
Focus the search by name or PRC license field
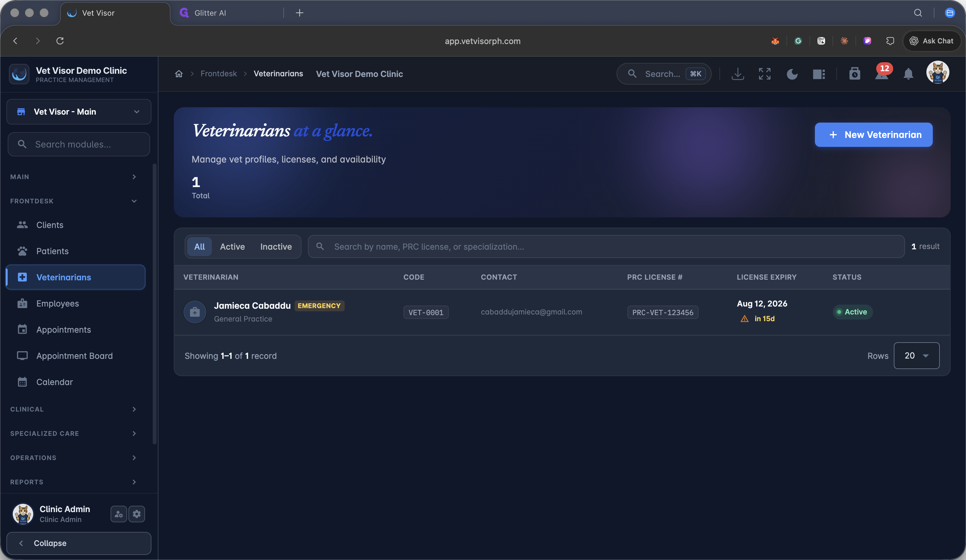tap(606, 246)
